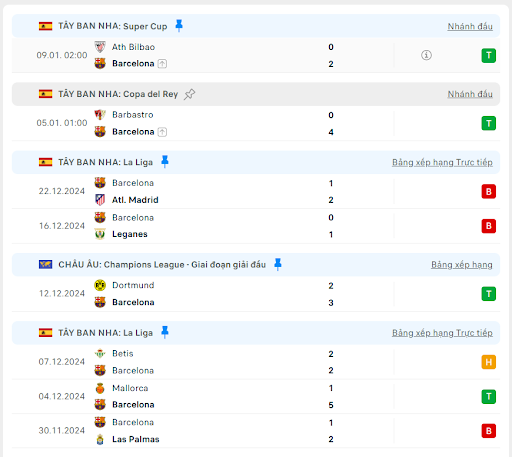Click the orange H badge for Betis match
This screenshot has width=512, height=457.
pos(488,362)
